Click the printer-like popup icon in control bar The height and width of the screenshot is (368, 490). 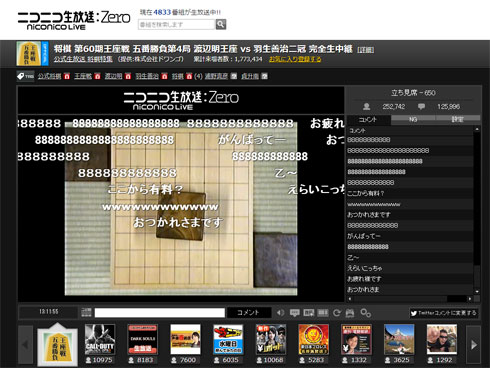(x=350, y=313)
